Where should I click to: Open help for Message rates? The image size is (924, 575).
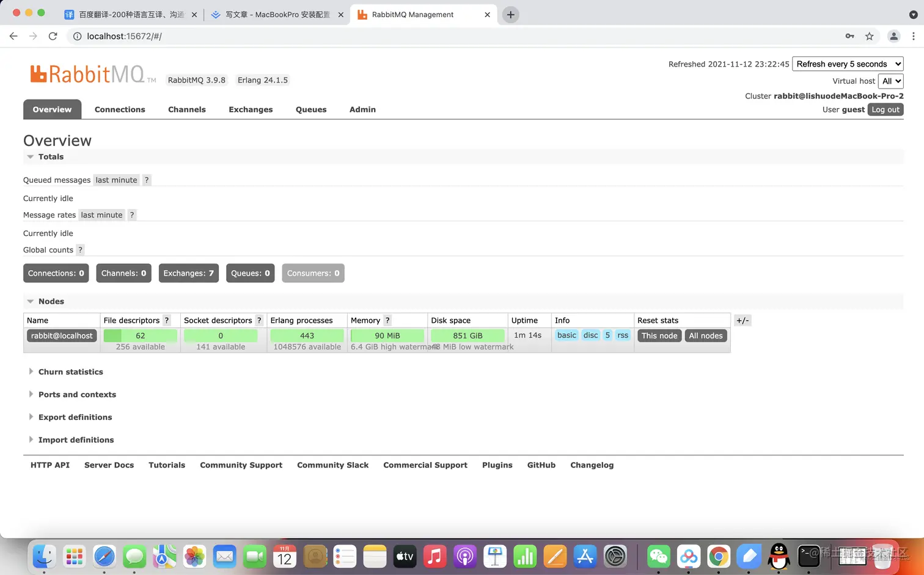pyautogui.click(x=132, y=215)
